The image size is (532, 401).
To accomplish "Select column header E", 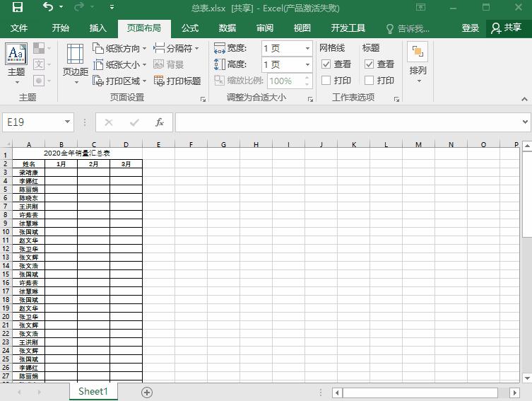I will pos(158,144).
